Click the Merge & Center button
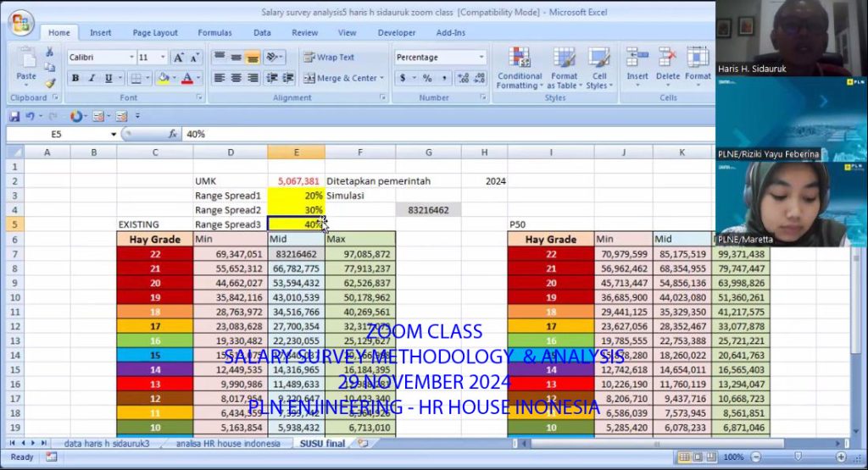 346,78
